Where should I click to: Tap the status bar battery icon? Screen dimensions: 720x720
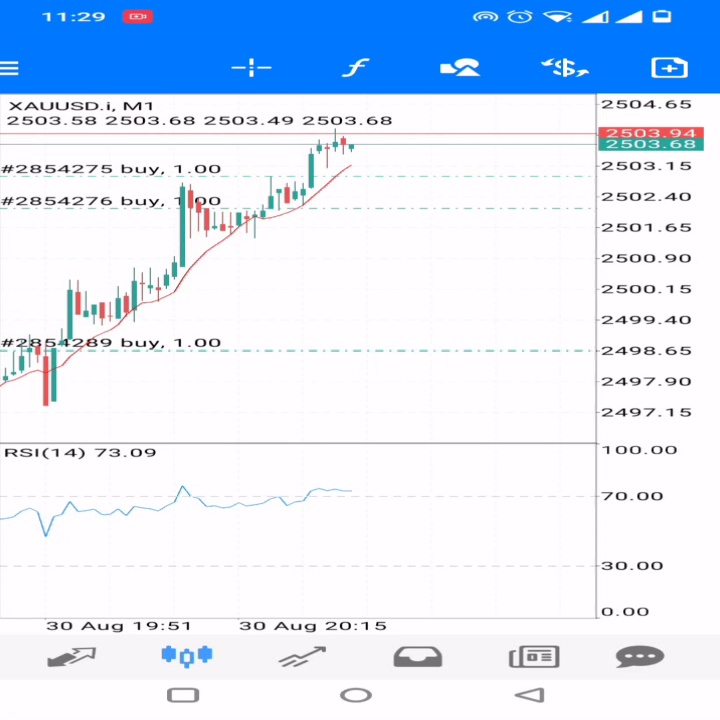coord(662,17)
